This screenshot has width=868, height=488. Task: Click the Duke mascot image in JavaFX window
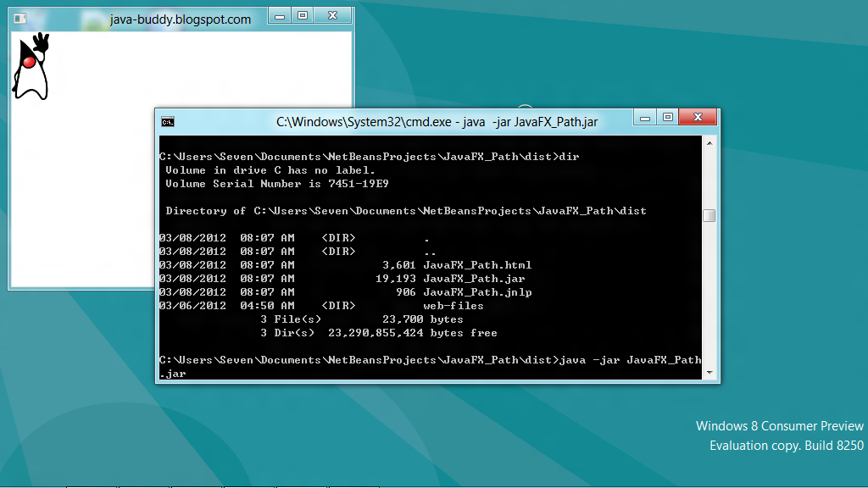(x=31, y=66)
